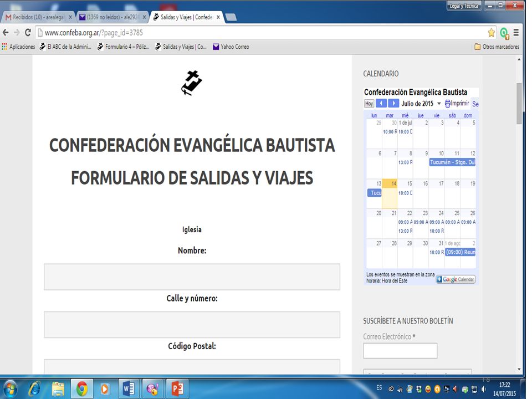The width and height of the screenshot is (532, 399).
Task: Click the orange circle tray icon
Action: [x=437, y=389]
